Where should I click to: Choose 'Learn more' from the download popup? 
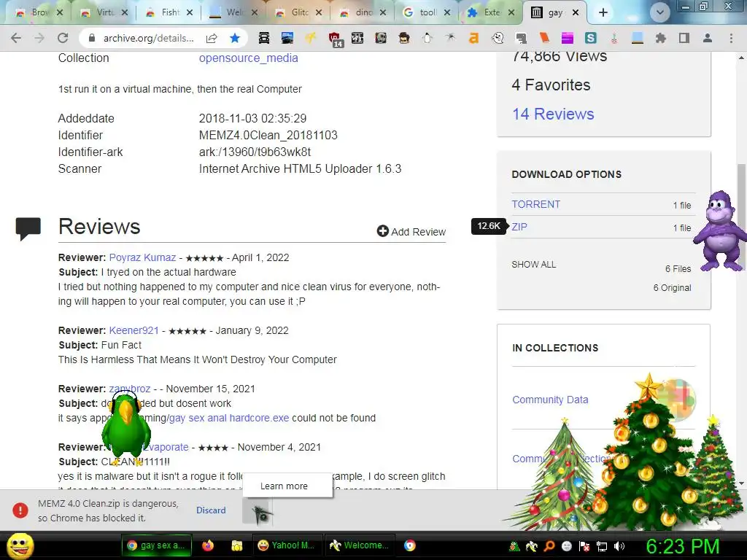coord(284,486)
